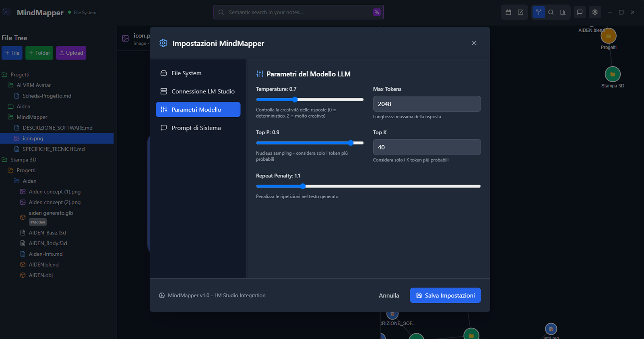Open the bar chart statistics icon
This screenshot has width=644, height=339.
pos(563,12)
